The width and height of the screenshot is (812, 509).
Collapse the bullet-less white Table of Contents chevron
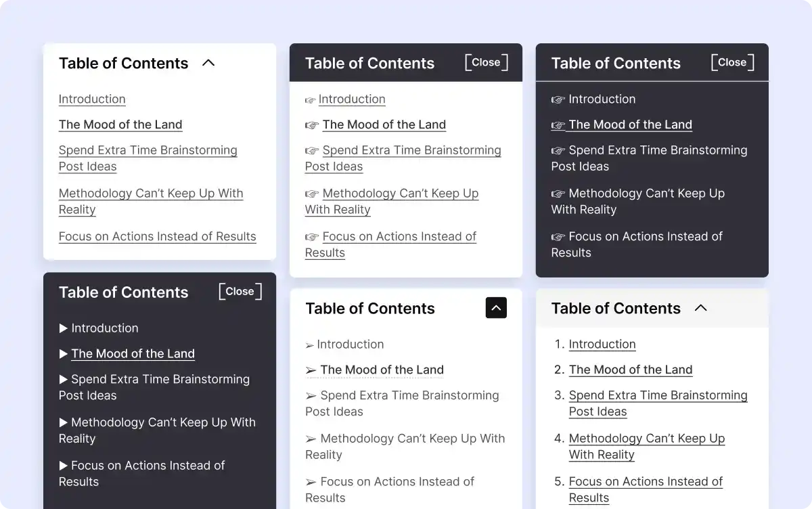[x=208, y=63]
